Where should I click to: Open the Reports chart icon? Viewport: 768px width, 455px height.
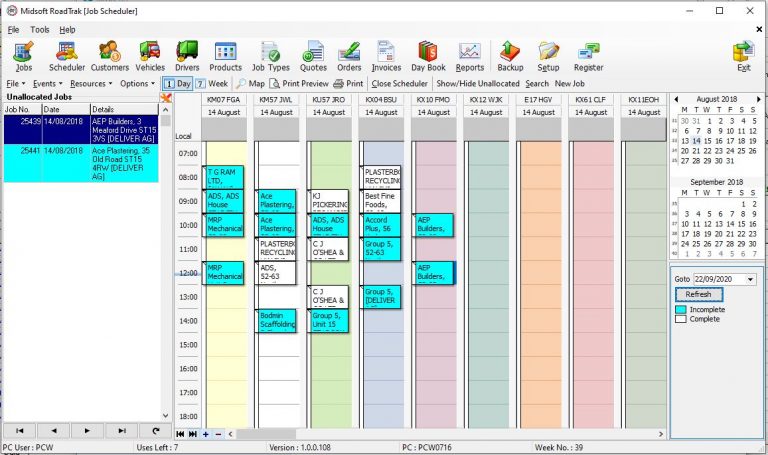tap(470, 56)
